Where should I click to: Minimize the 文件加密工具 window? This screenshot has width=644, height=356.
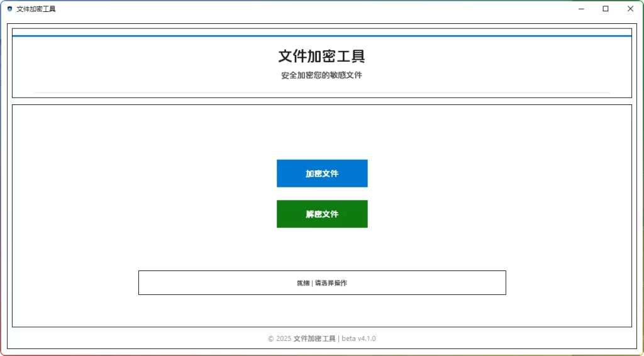[x=579, y=9]
